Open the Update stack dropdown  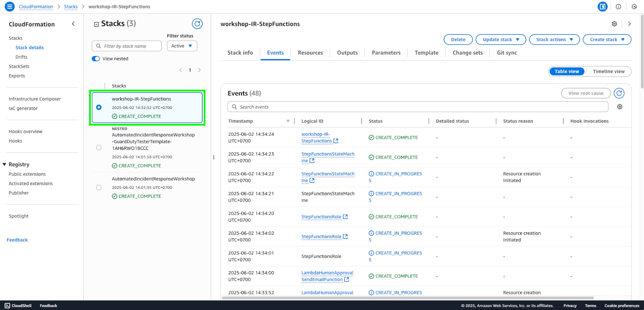coord(501,40)
